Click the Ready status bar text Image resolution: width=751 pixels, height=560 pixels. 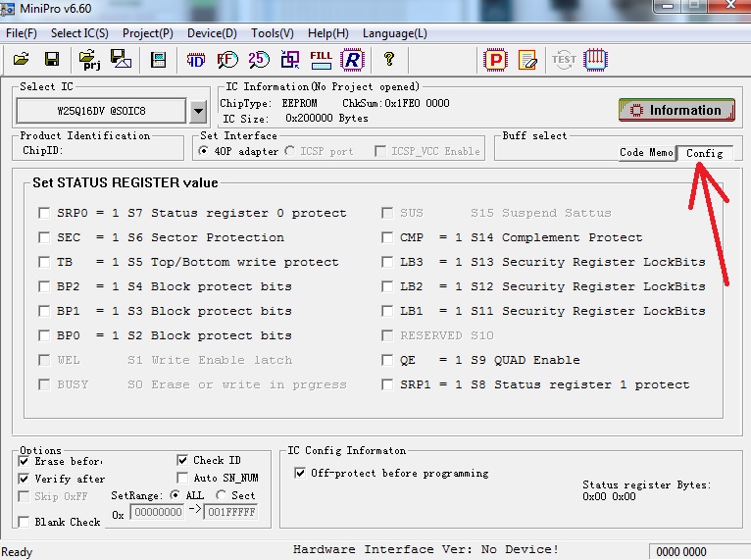[17, 552]
